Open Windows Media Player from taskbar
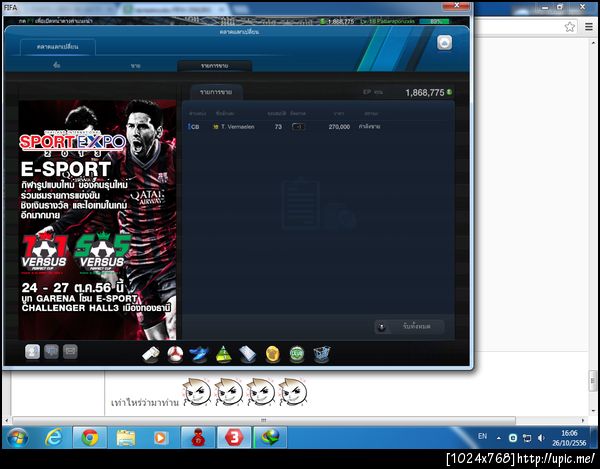This screenshot has width=600, height=469. [x=161, y=438]
